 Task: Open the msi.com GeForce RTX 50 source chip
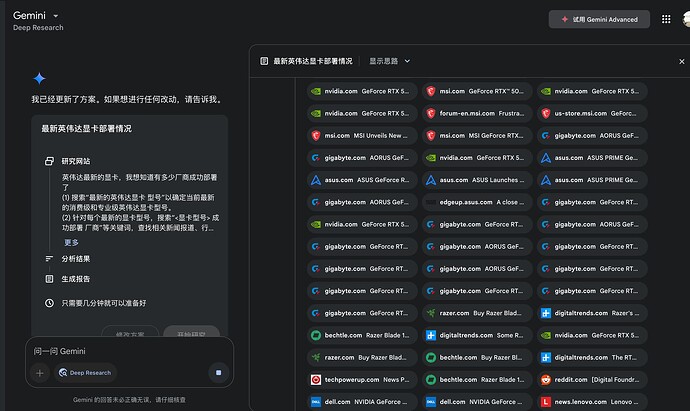point(477,91)
